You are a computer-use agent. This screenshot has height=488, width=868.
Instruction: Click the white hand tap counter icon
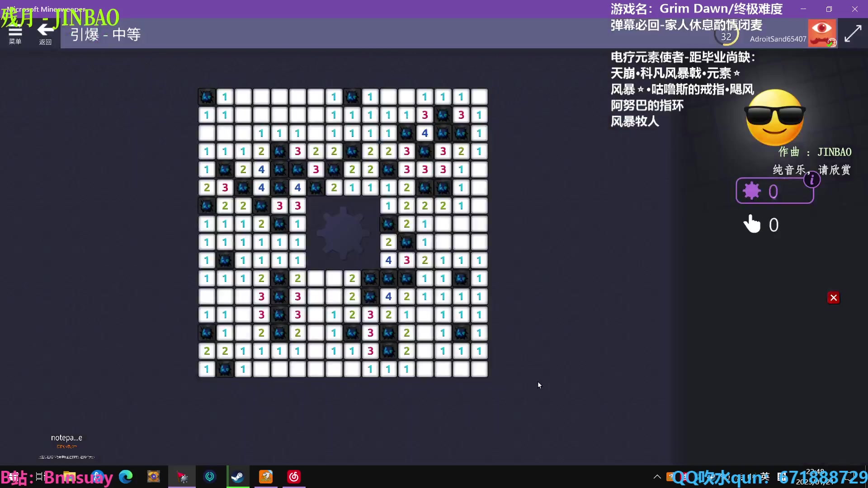pos(752,224)
